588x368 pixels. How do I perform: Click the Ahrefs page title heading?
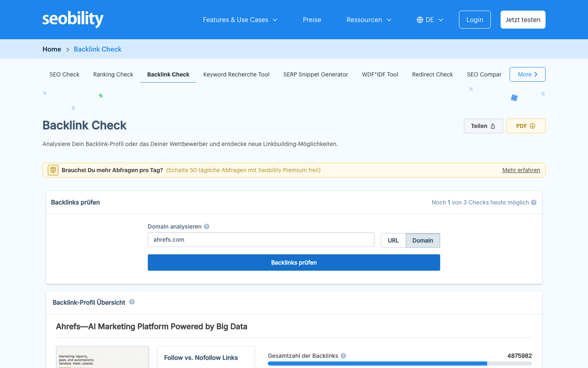(x=151, y=326)
